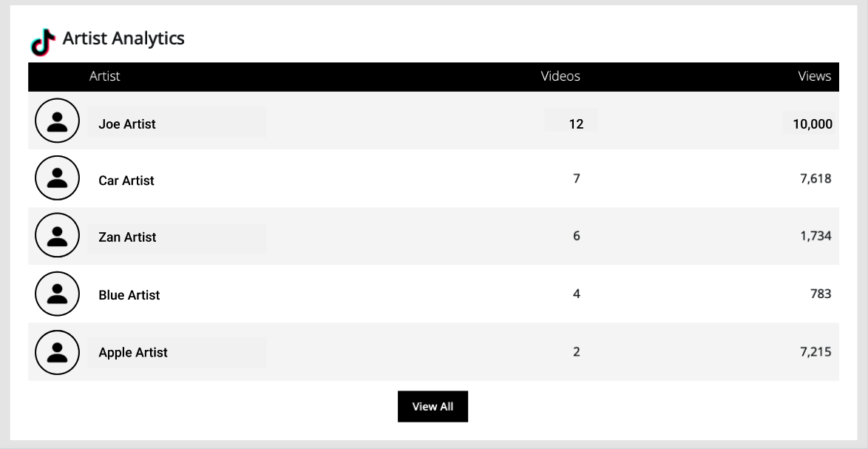Open the Apple Artist name link
Image resolution: width=868 pixels, height=449 pixels.
point(133,352)
